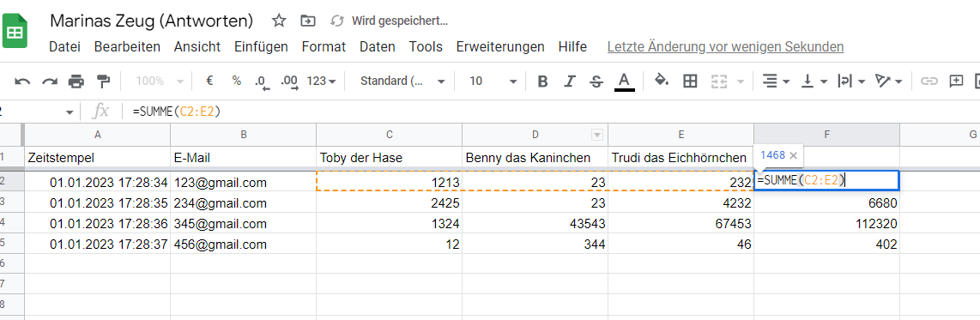Open the Hilfe menu
Screen dimensions: 980x320
point(572,47)
